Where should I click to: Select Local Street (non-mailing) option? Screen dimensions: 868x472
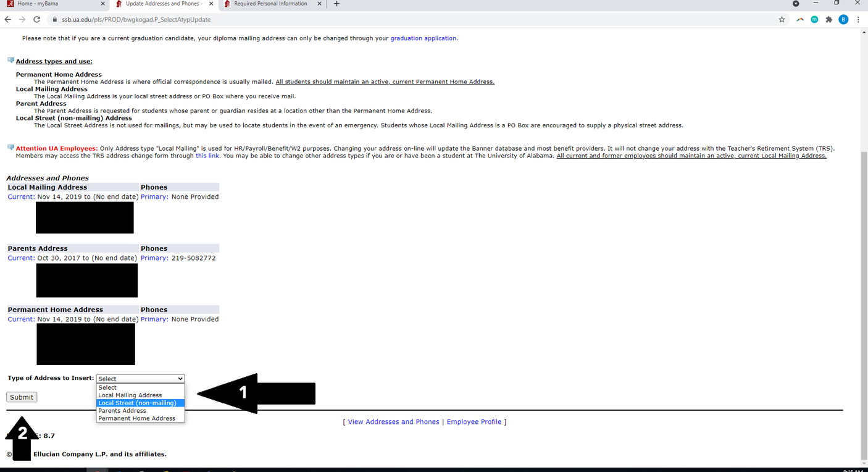click(x=137, y=403)
